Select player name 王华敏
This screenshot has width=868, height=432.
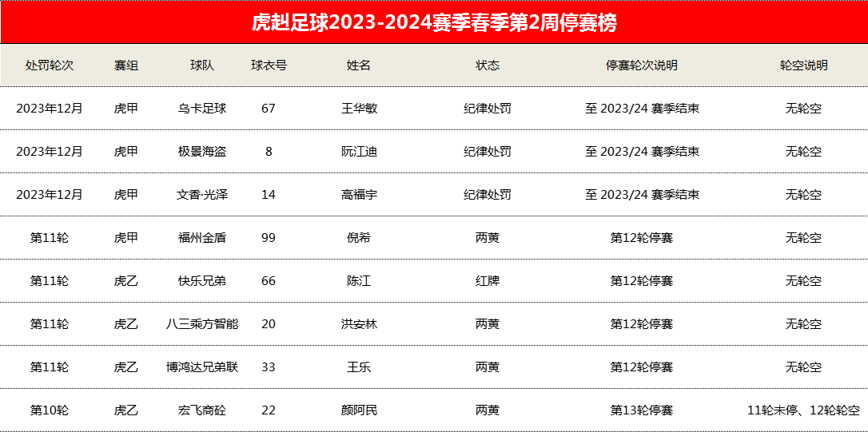point(359,109)
